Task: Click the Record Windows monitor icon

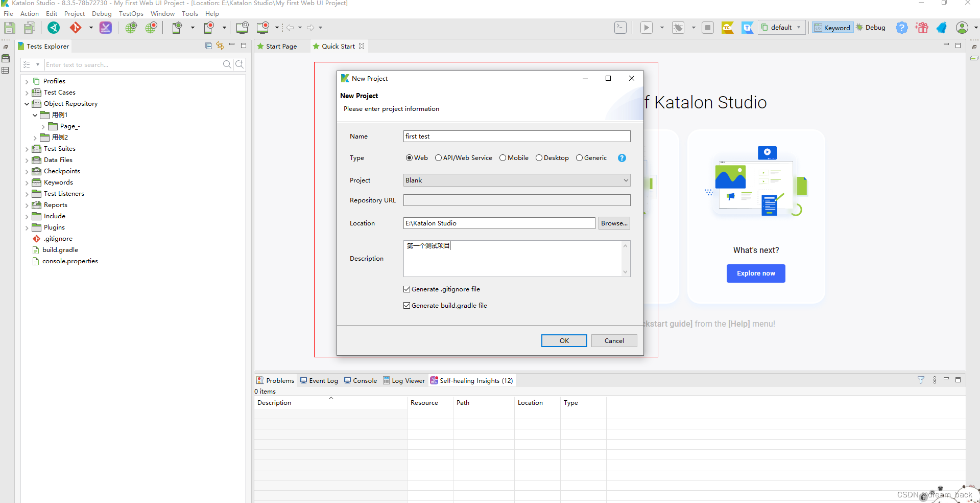Action: point(263,28)
